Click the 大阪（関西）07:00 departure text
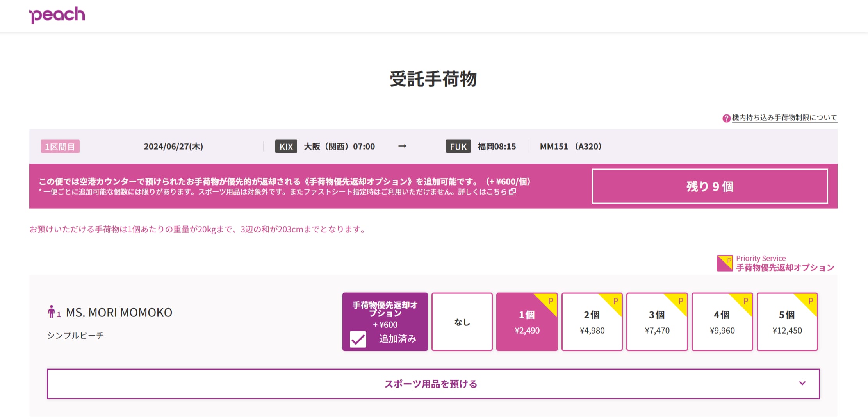The width and height of the screenshot is (868, 420). [339, 147]
